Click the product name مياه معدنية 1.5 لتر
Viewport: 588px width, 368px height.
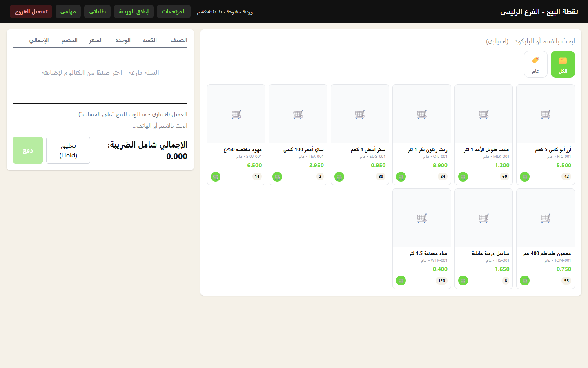[428, 254]
